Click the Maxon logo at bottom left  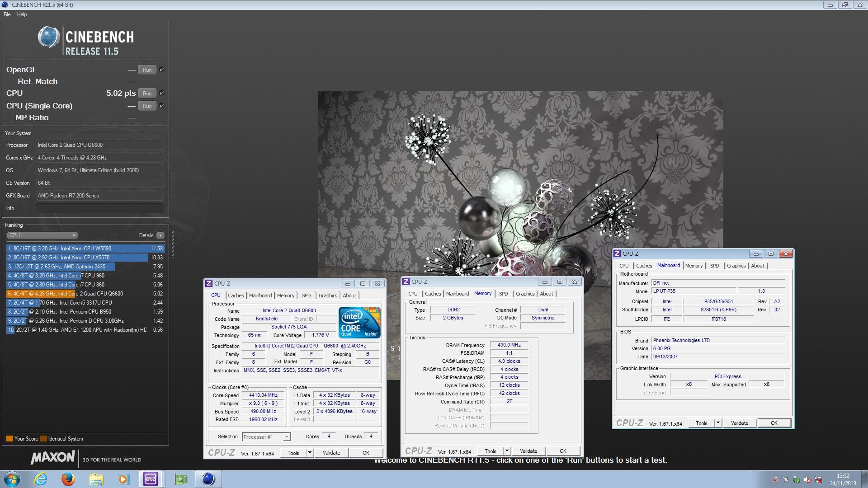pyautogui.click(x=52, y=458)
